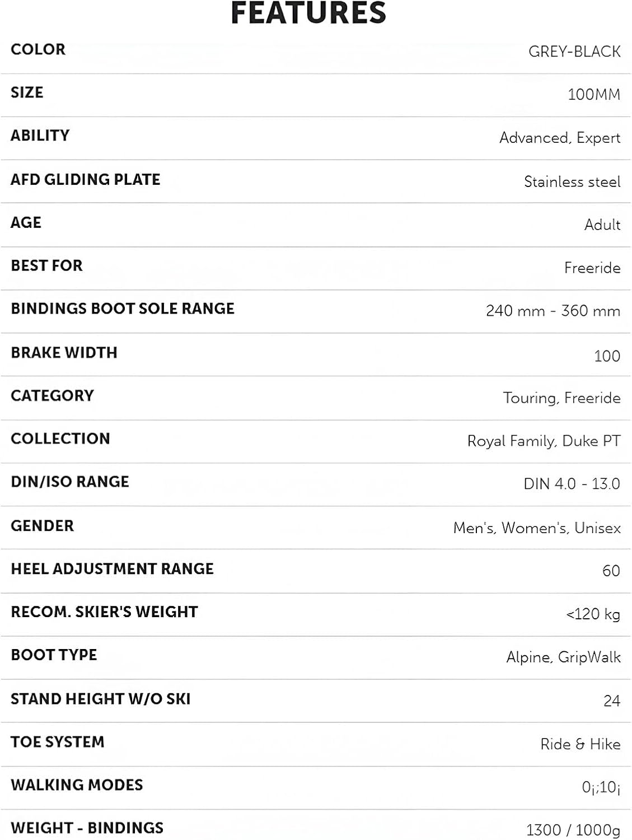Click the BRAKE WIDTH label

(64, 353)
